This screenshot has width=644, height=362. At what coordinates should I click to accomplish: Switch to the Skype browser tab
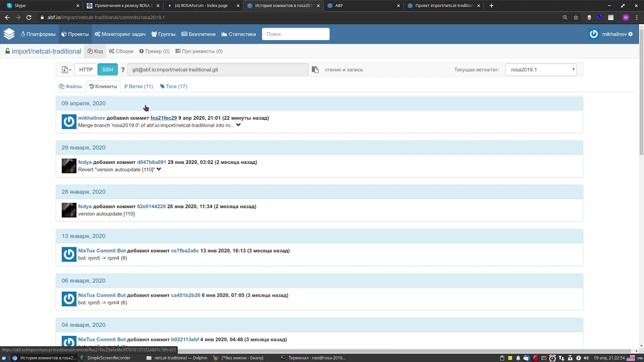pos(42,6)
